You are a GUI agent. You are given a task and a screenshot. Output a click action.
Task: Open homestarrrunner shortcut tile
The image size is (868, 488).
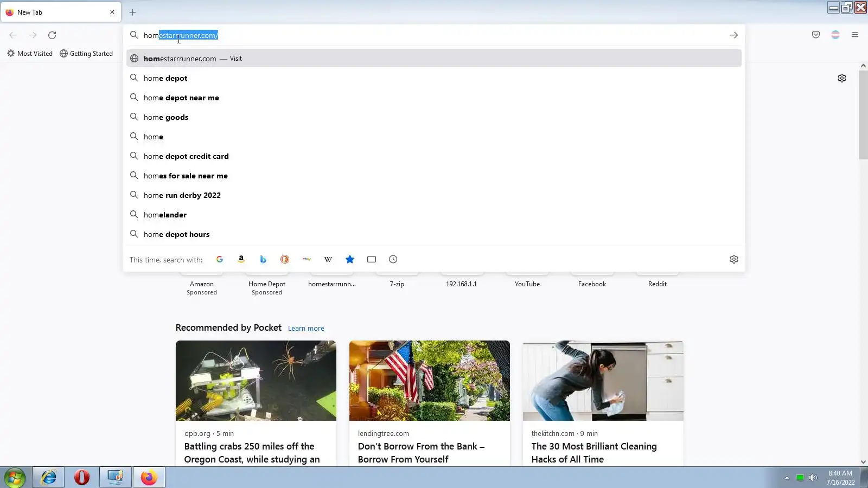coord(332,284)
